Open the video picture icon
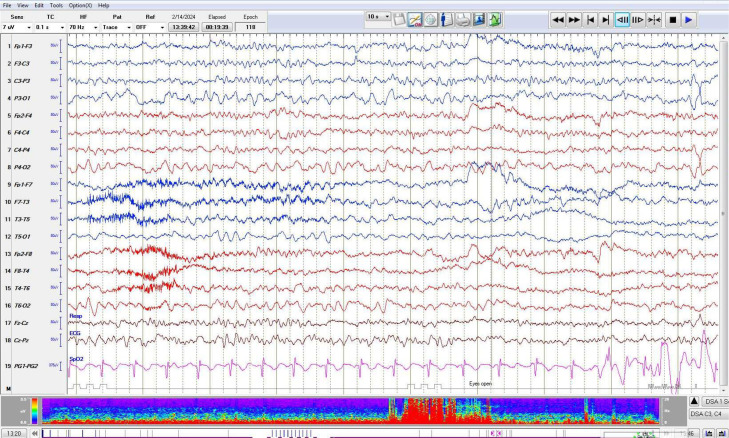Image resolution: width=729 pixels, height=438 pixels. pos(478,20)
